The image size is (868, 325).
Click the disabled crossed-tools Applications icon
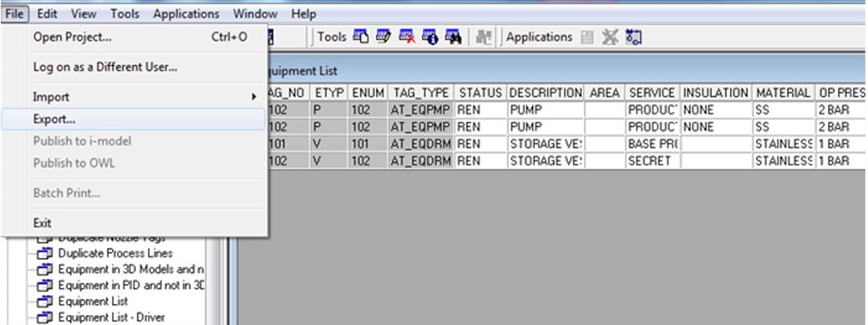click(610, 37)
